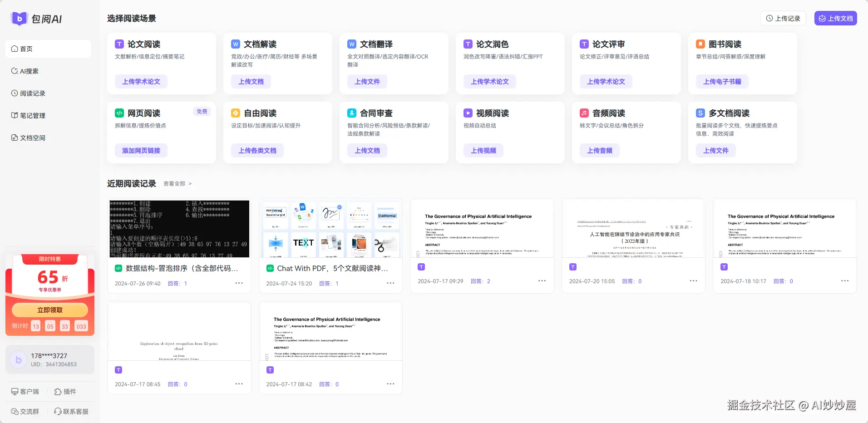Claim the coupon with 立即领取

pos(50,310)
